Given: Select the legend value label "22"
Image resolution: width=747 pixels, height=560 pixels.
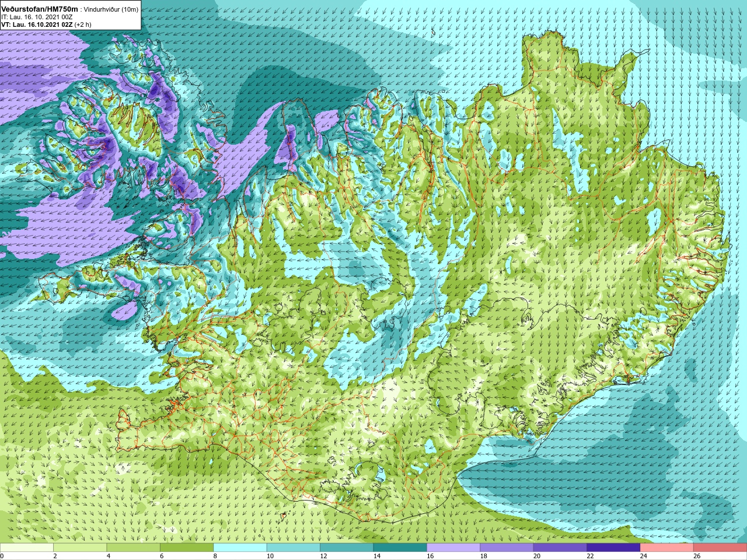Looking at the screenshot, I should point(591,556).
